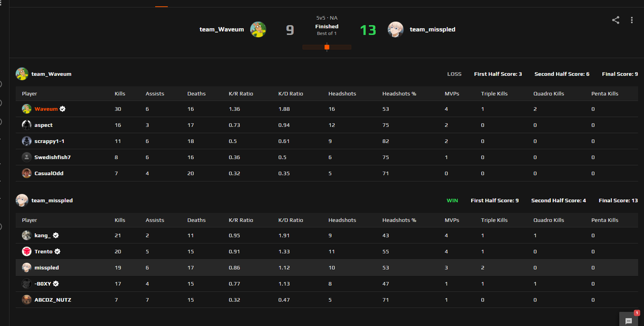Open kang_ player profile link
The height and width of the screenshot is (326, 644).
(42, 235)
